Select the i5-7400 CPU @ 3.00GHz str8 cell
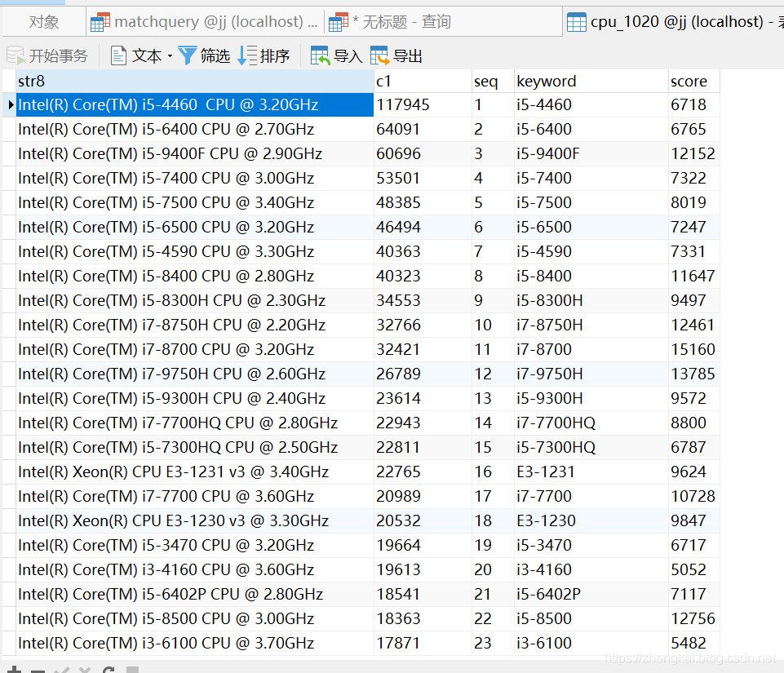Image resolution: width=784 pixels, height=673 pixels. [195, 179]
